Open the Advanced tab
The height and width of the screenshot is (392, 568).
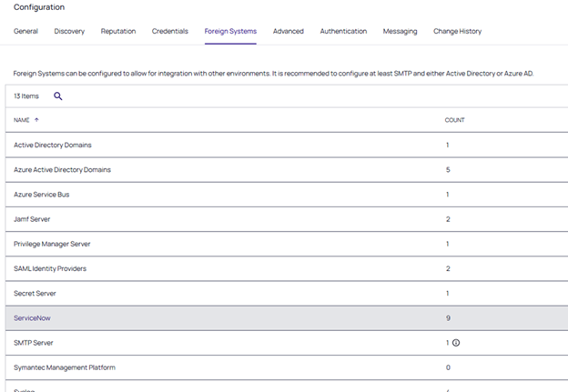(x=288, y=31)
